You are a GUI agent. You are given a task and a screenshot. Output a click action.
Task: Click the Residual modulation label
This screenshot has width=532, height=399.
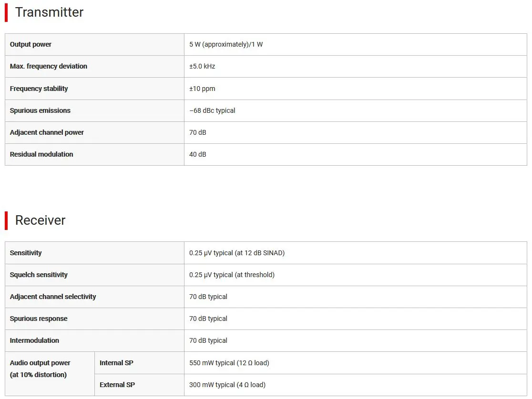coord(41,154)
